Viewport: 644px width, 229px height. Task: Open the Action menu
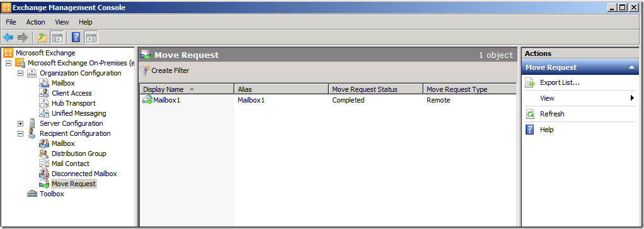36,22
